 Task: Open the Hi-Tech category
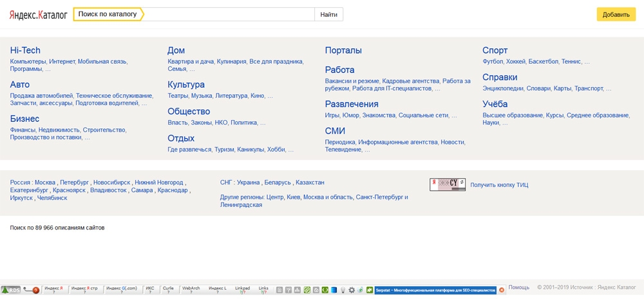(x=25, y=50)
